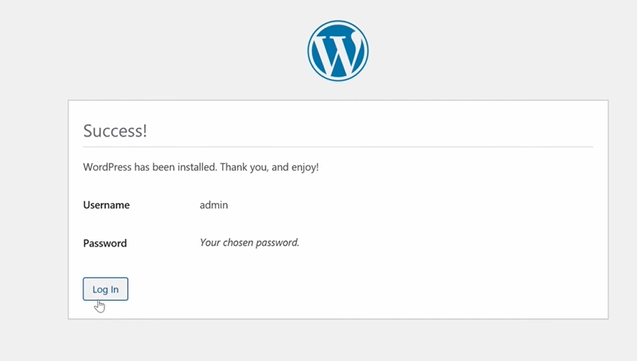637x361 pixels.
Task: Select the Success! heading
Action: tap(115, 131)
